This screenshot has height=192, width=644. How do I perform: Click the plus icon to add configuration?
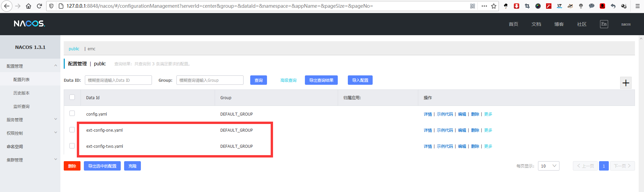(626, 83)
